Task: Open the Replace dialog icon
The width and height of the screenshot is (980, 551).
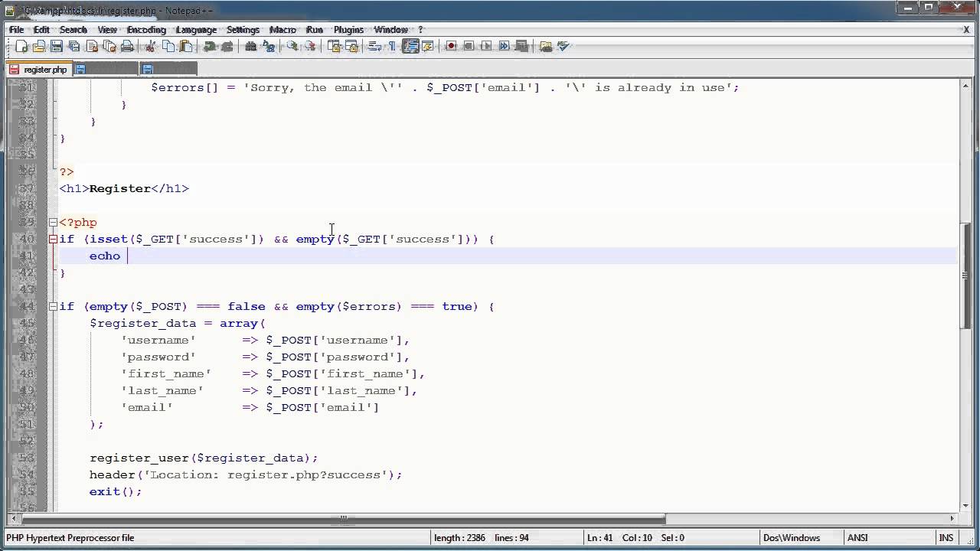Action: (268, 47)
